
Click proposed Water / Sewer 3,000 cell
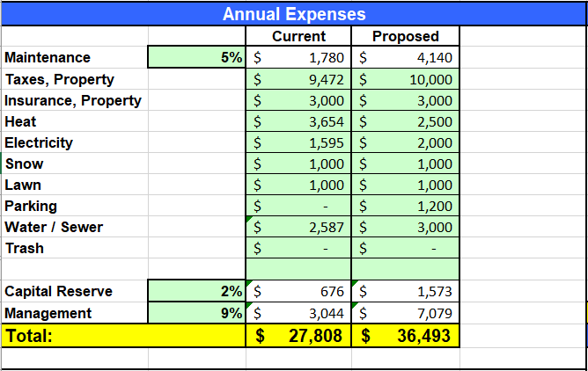(x=406, y=227)
